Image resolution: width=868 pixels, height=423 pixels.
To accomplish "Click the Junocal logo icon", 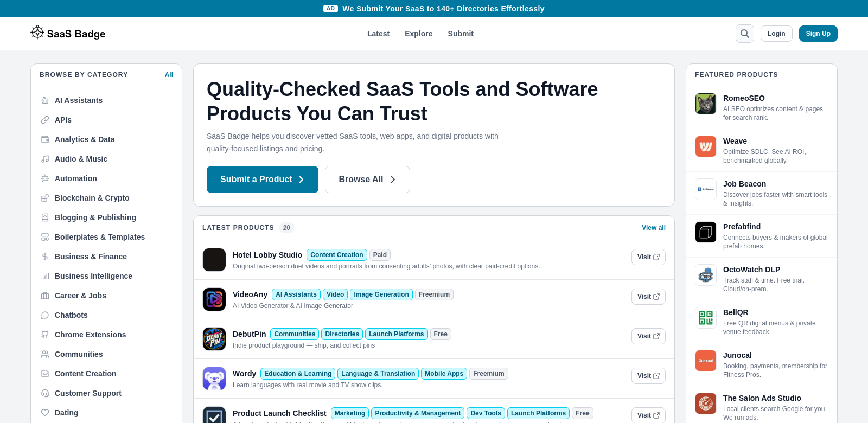I will tap(706, 361).
